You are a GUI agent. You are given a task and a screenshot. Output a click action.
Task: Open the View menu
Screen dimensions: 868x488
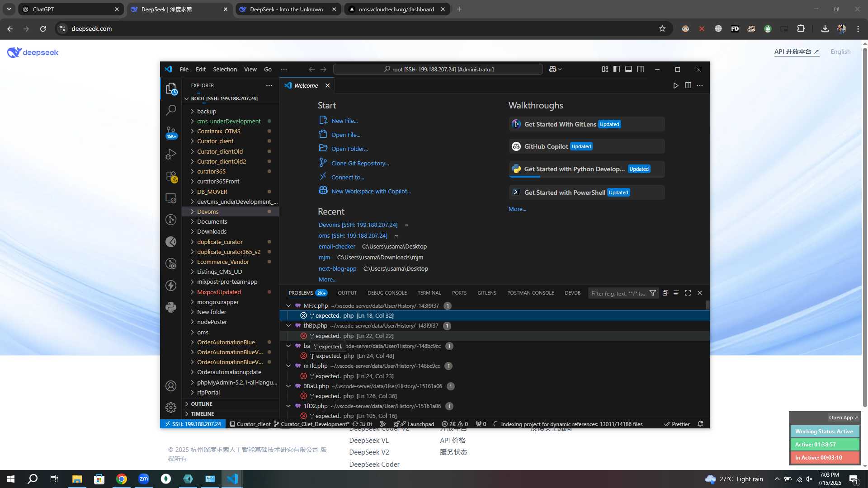pos(250,69)
